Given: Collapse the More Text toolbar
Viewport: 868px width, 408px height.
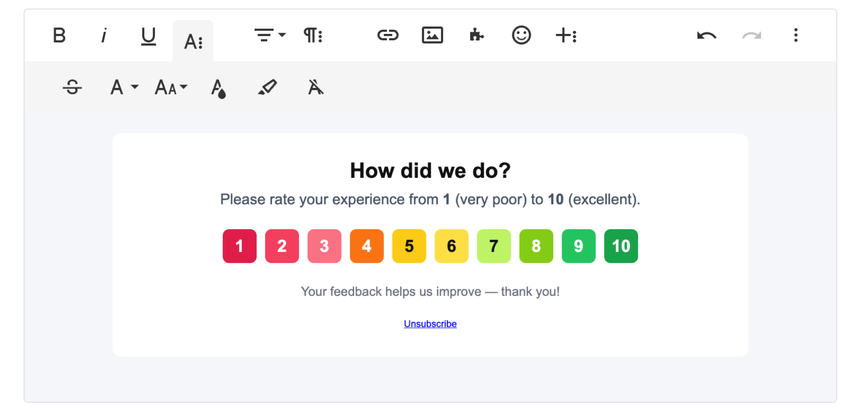Looking at the screenshot, I should click(x=193, y=41).
